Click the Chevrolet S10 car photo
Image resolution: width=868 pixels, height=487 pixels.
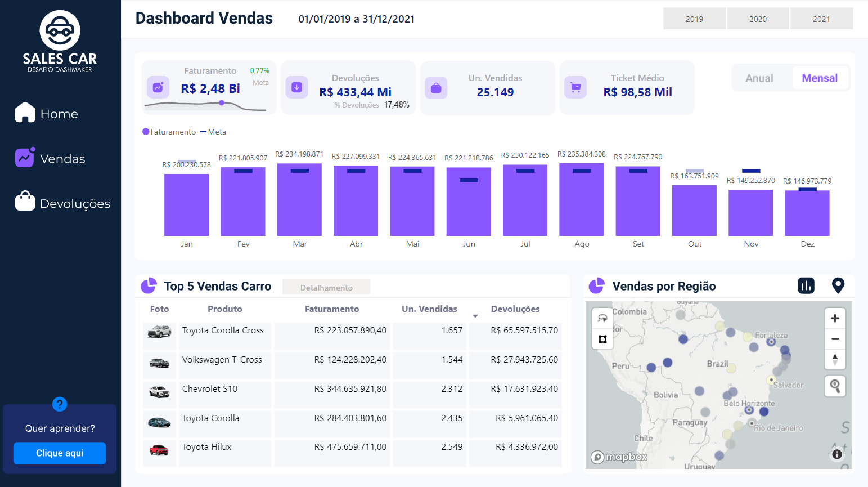(159, 391)
